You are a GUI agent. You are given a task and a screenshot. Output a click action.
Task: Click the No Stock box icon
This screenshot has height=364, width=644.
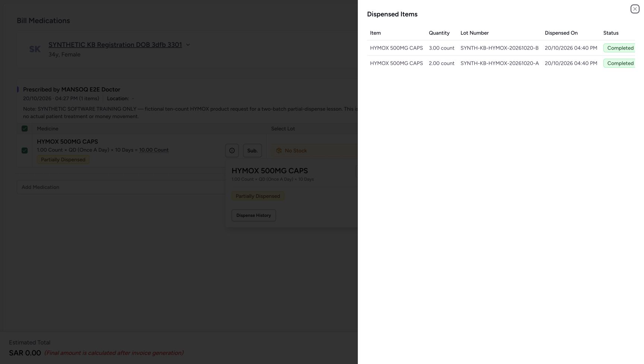coord(279,151)
